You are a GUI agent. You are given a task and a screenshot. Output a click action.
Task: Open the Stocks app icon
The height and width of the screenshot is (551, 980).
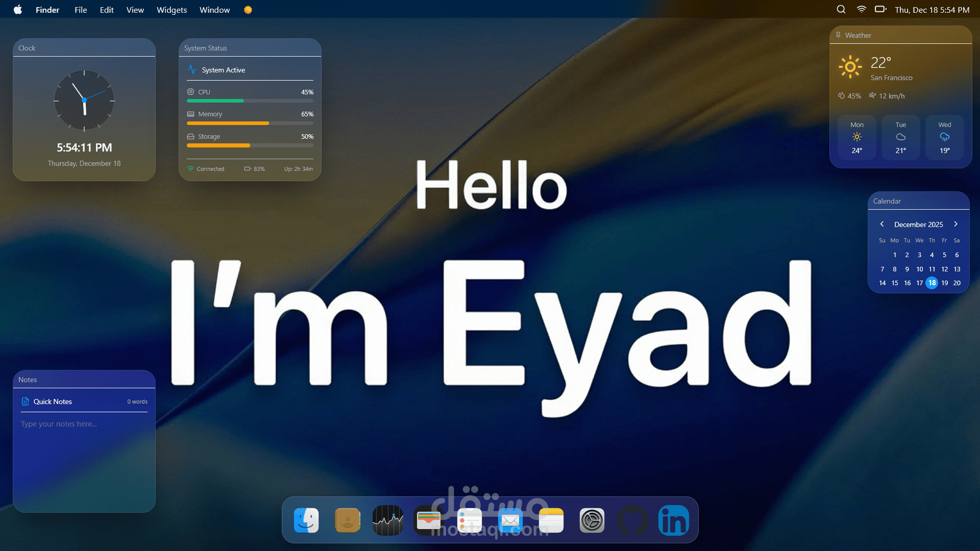tap(388, 520)
